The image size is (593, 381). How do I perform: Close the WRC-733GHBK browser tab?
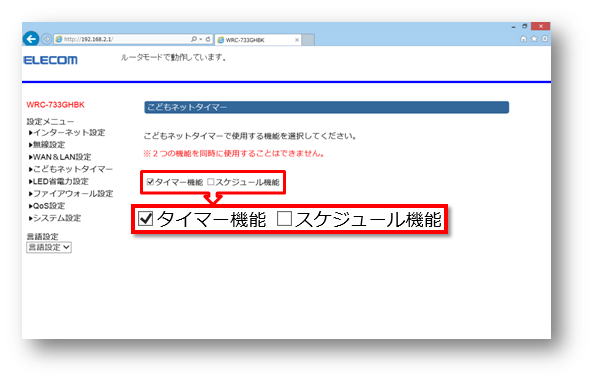click(297, 40)
